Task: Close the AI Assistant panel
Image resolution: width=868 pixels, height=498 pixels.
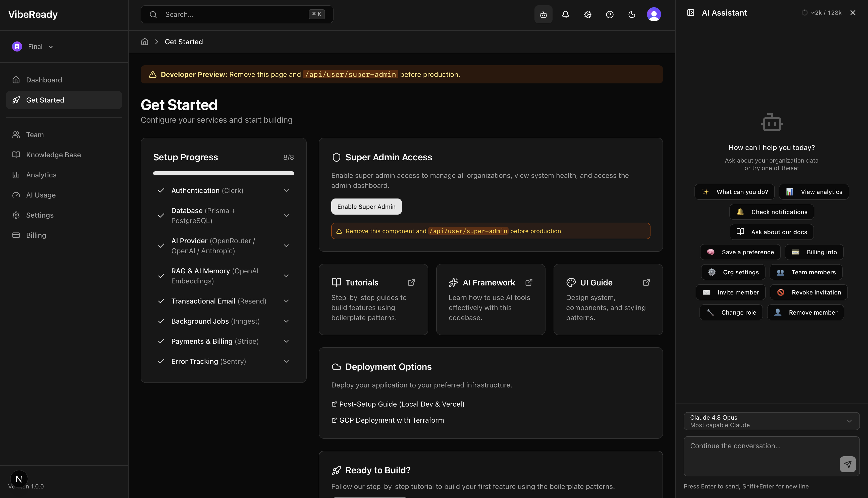Action: (x=853, y=13)
